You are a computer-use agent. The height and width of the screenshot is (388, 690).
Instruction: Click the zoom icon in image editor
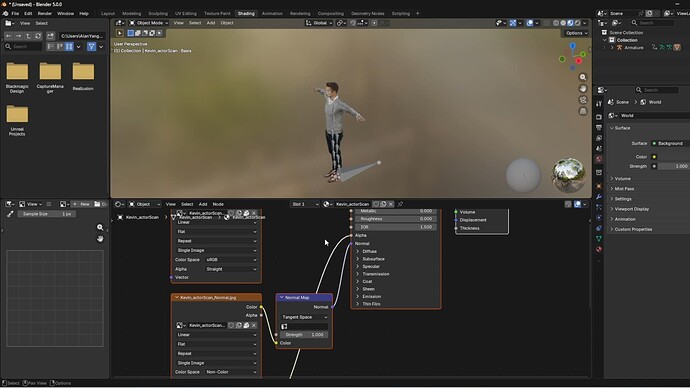(x=100, y=227)
